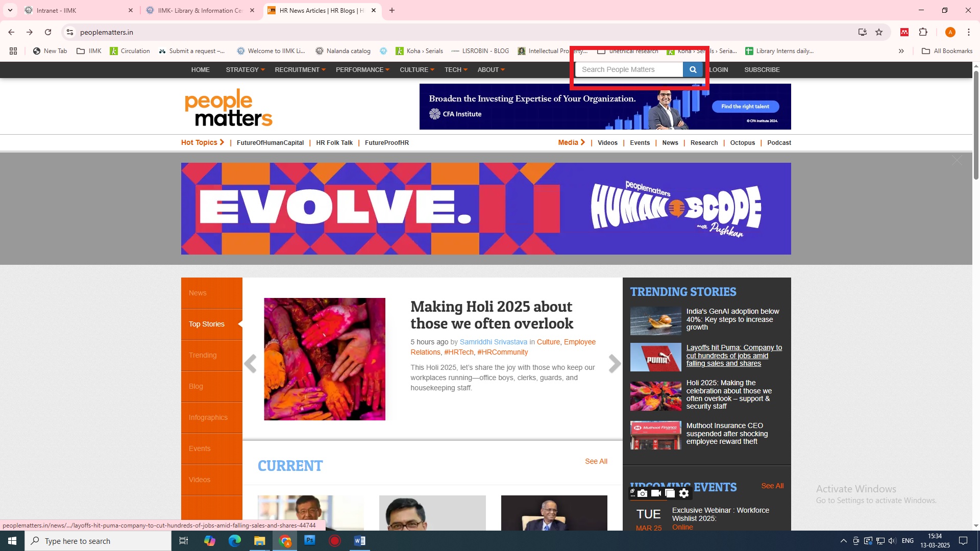Bookmark this page with star icon

click(879, 32)
